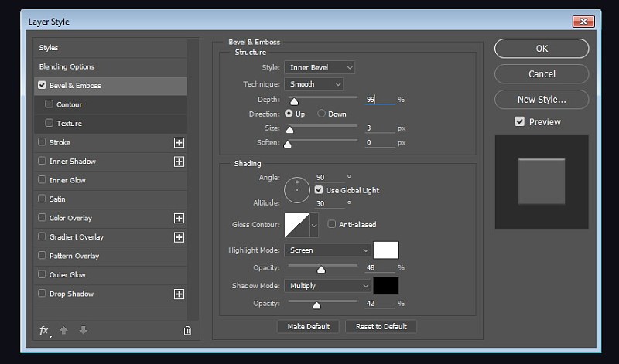Select the Satin effect label
Viewport: 619px width, 364px height.
coord(57,199)
